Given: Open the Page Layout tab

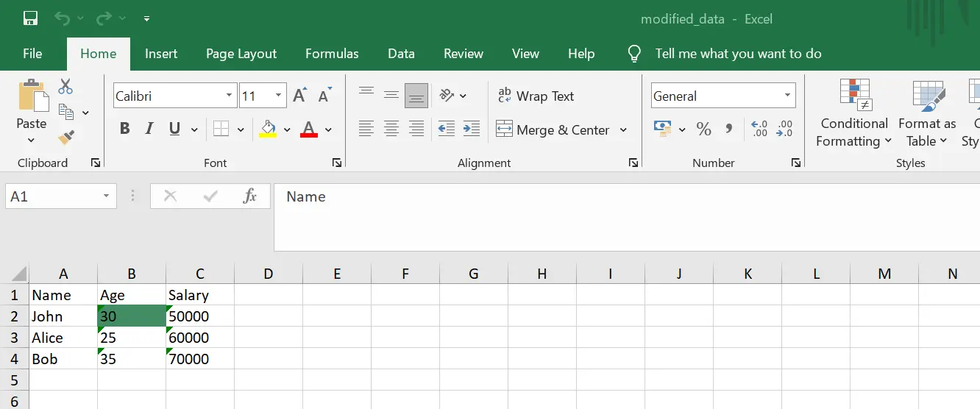Looking at the screenshot, I should click(241, 54).
